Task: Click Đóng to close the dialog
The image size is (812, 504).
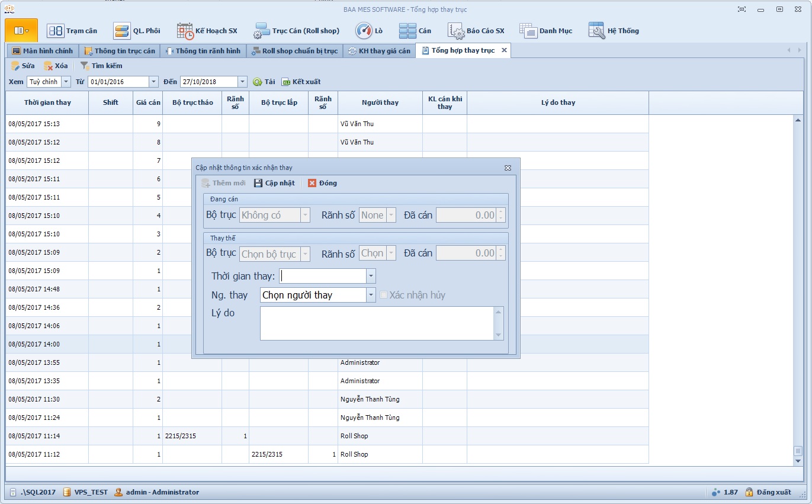Action: point(322,183)
